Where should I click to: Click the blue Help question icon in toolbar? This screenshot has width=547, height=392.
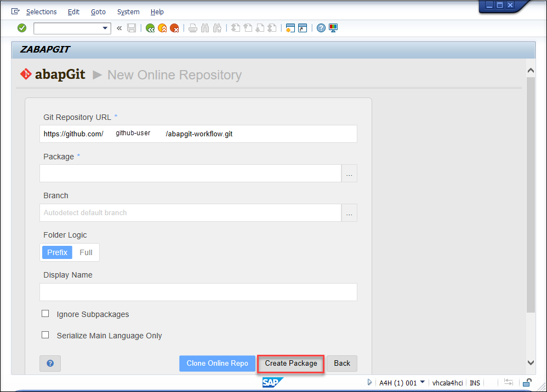[321, 28]
